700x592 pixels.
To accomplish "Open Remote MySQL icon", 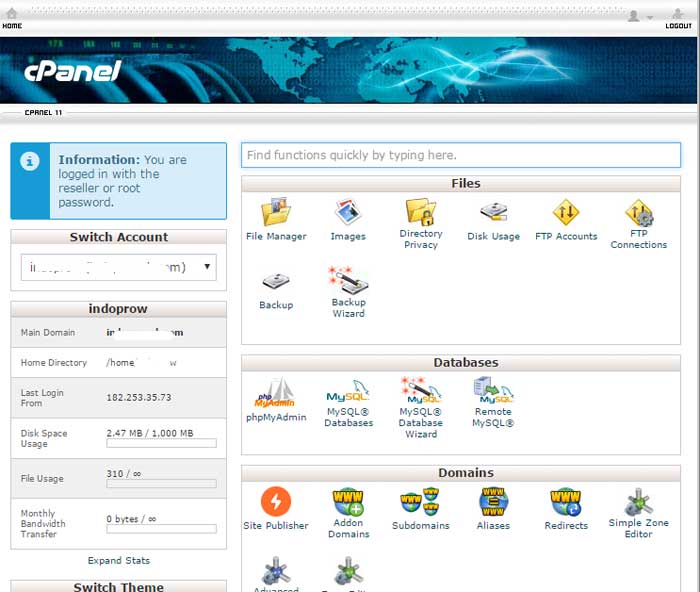I will [x=493, y=390].
